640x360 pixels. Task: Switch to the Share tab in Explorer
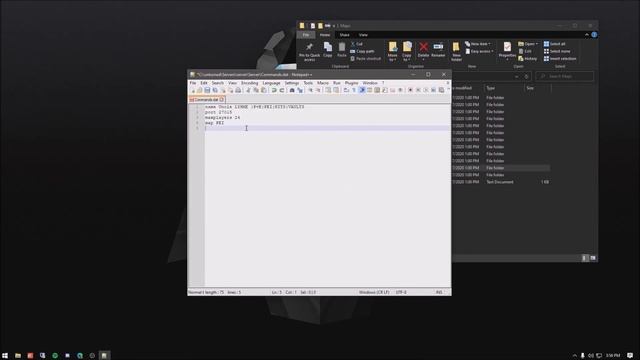tap(344, 35)
